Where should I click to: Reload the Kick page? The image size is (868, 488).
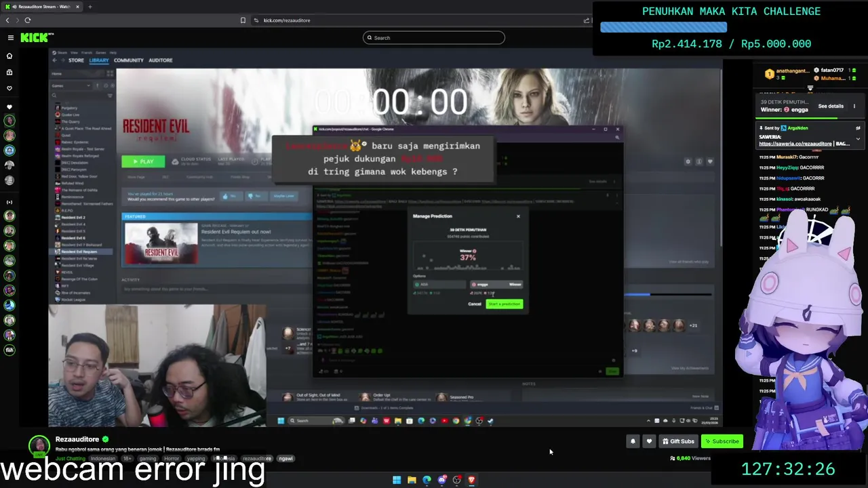coord(28,20)
